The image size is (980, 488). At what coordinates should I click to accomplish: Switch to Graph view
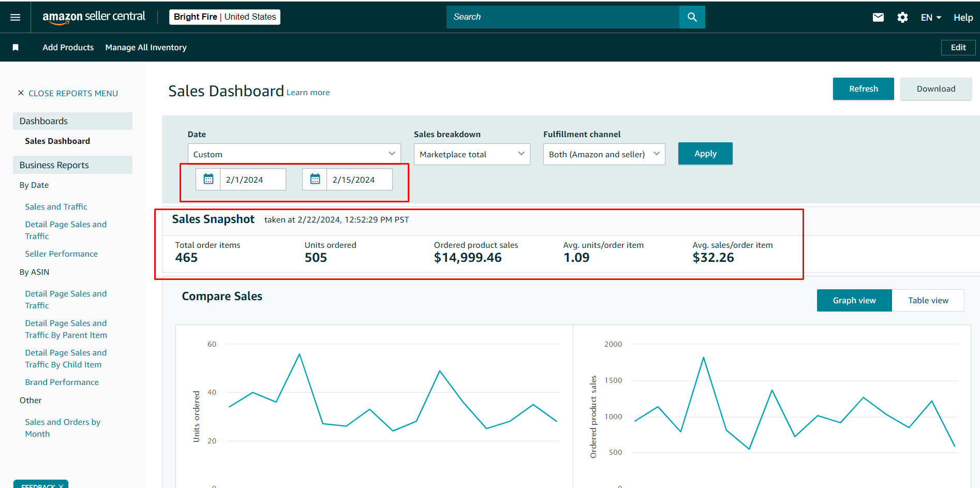pos(854,300)
